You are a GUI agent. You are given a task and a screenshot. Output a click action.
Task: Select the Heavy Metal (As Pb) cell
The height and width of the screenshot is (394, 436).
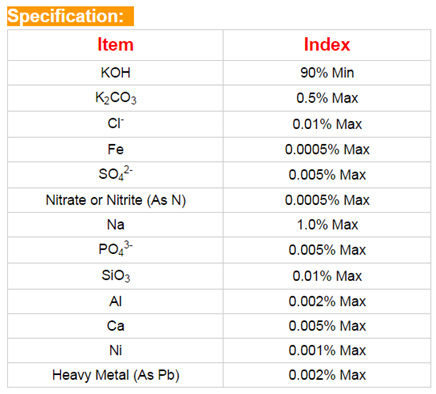(x=115, y=375)
